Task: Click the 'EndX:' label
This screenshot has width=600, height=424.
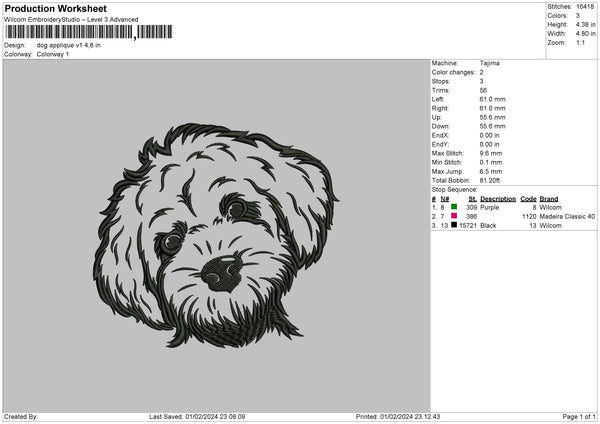Action: point(440,135)
